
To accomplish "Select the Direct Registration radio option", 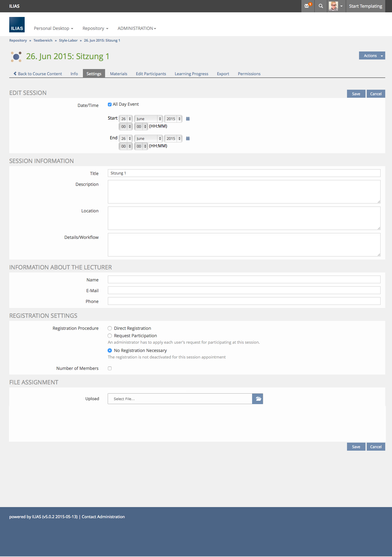I will click(110, 328).
